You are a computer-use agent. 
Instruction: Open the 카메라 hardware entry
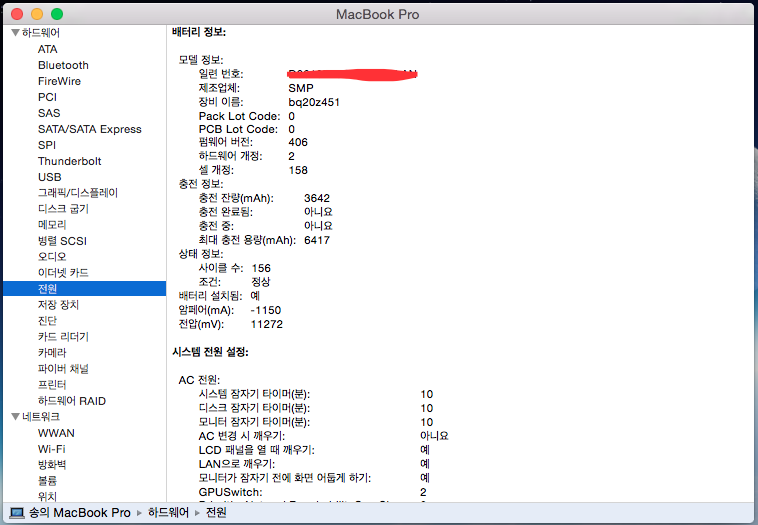52,353
